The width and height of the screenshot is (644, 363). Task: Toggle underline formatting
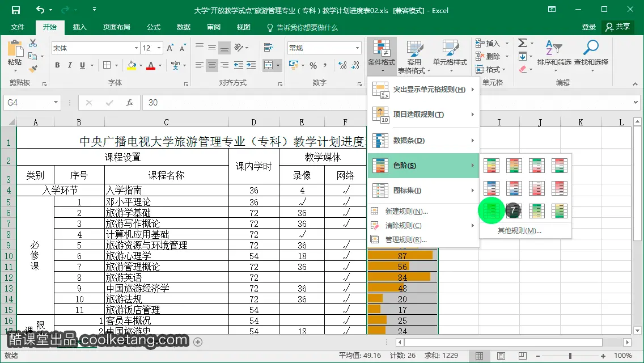coord(83,65)
